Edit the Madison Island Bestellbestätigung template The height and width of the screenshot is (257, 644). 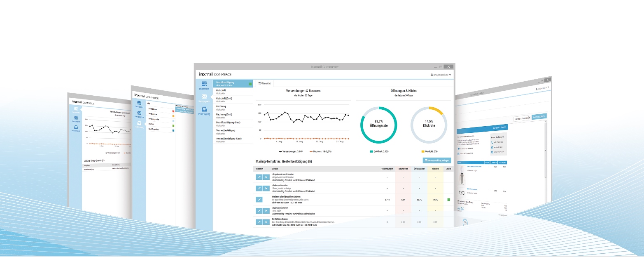pyautogui.click(x=259, y=199)
